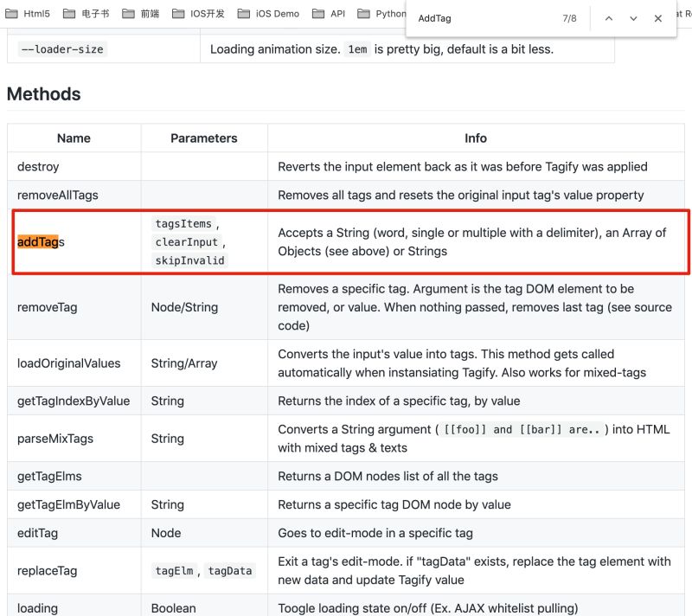Jump to the previous AddTag search result
The image size is (692, 616).
607,18
